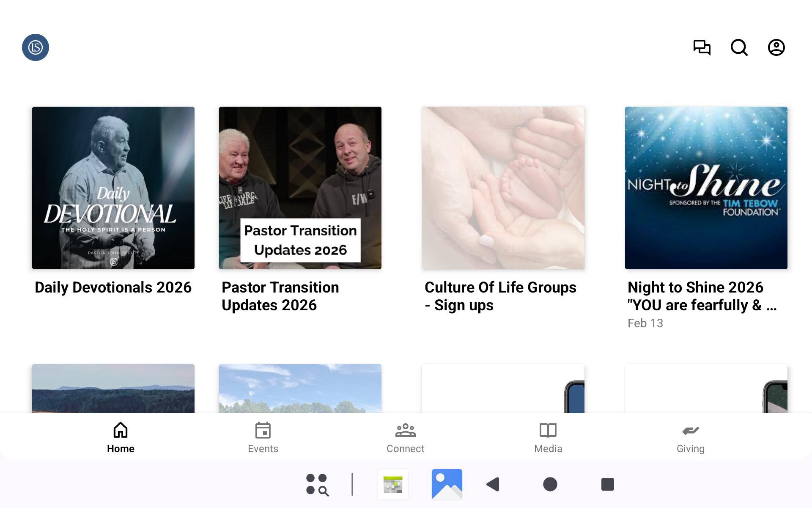Open Daily Devotional thumbnail image

coord(113,188)
